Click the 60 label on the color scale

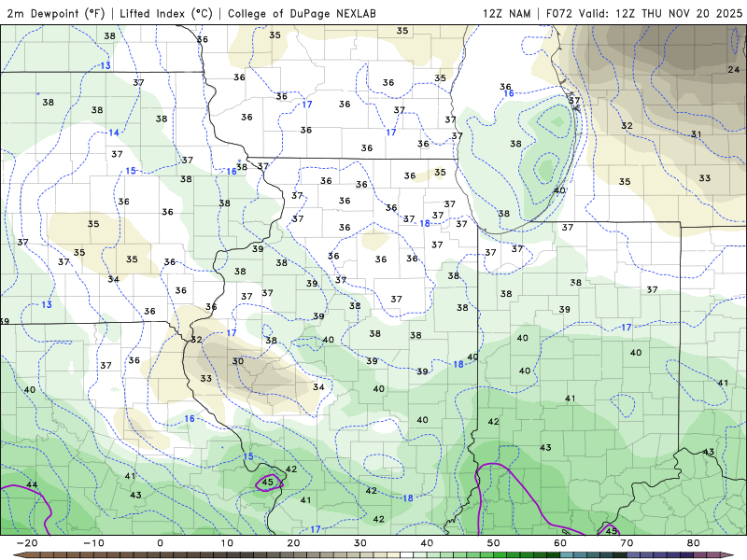pos(560,543)
